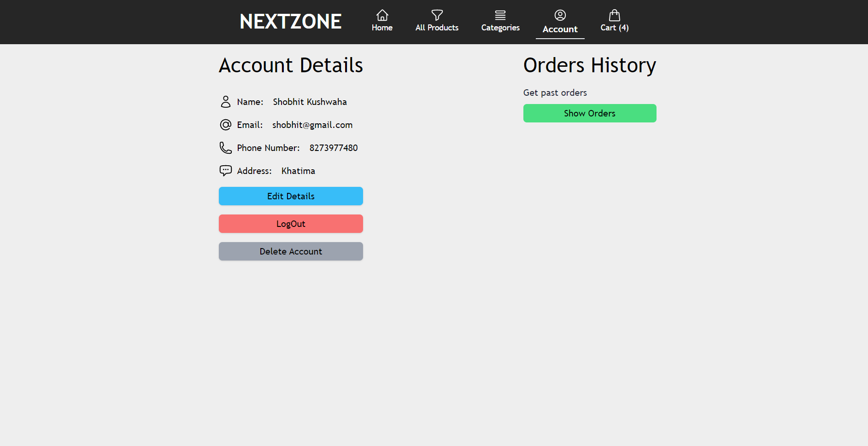The image size is (868, 446).
Task: Click the @ icon beside Email
Action: (225, 125)
